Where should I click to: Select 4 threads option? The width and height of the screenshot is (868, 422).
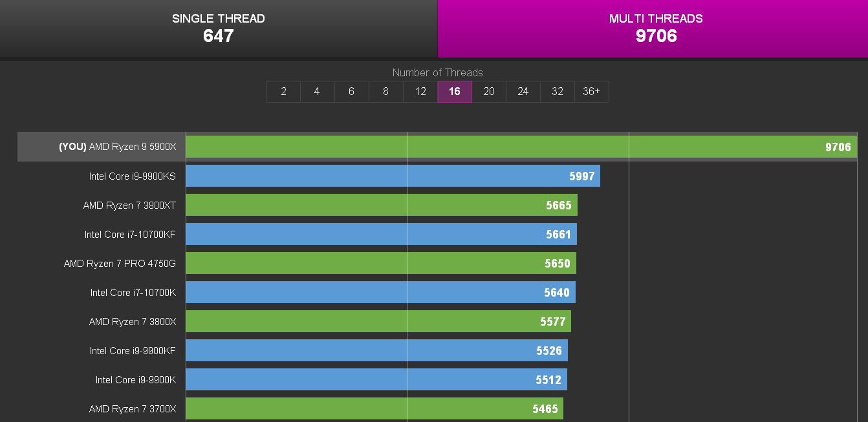point(317,92)
